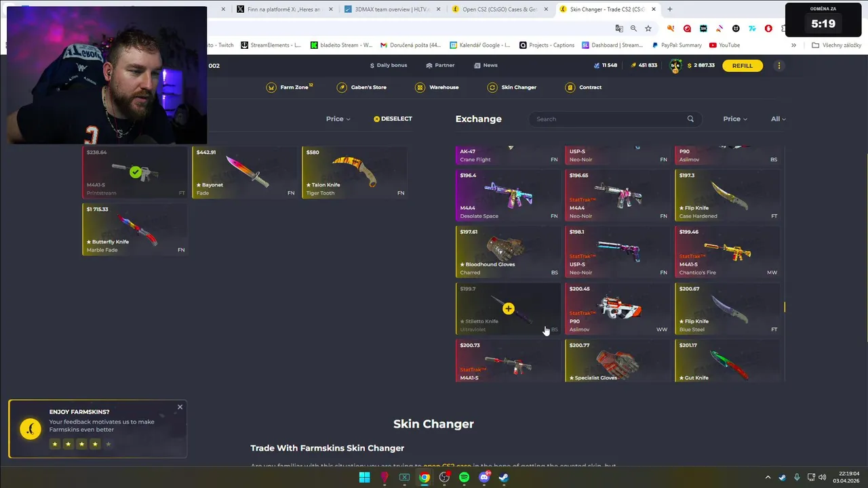Viewport: 868px width, 488px height.
Task: Open the YouTube bookmark
Action: pyautogui.click(x=724, y=45)
